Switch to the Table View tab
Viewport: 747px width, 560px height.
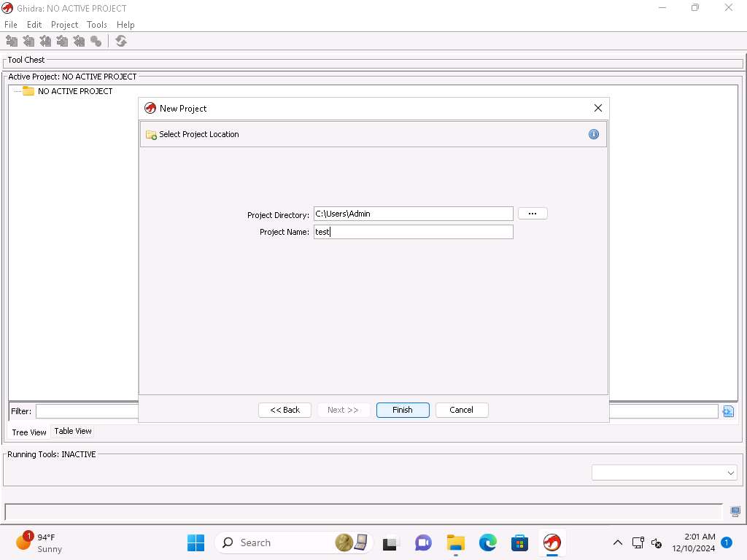pyautogui.click(x=73, y=431)
